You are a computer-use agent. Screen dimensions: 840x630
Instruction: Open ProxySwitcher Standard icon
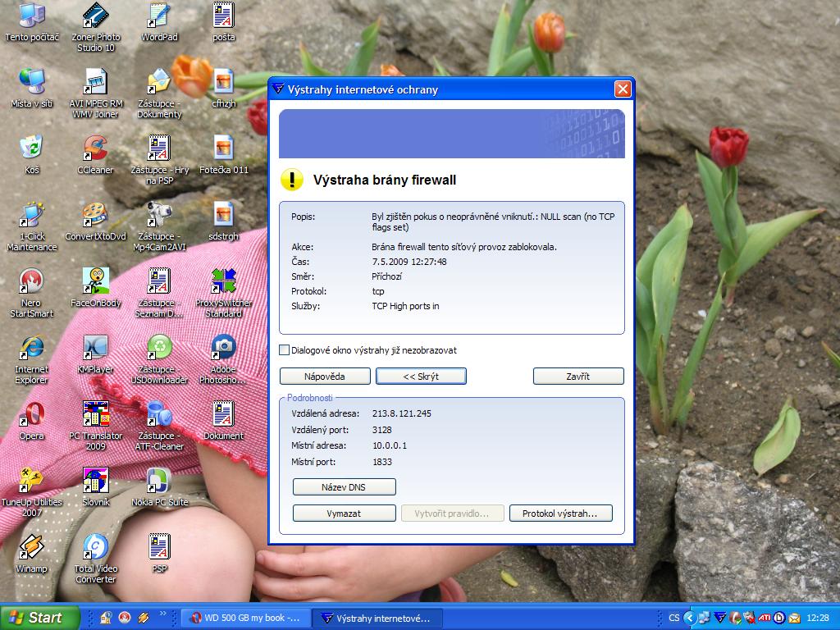coord(223,282)
